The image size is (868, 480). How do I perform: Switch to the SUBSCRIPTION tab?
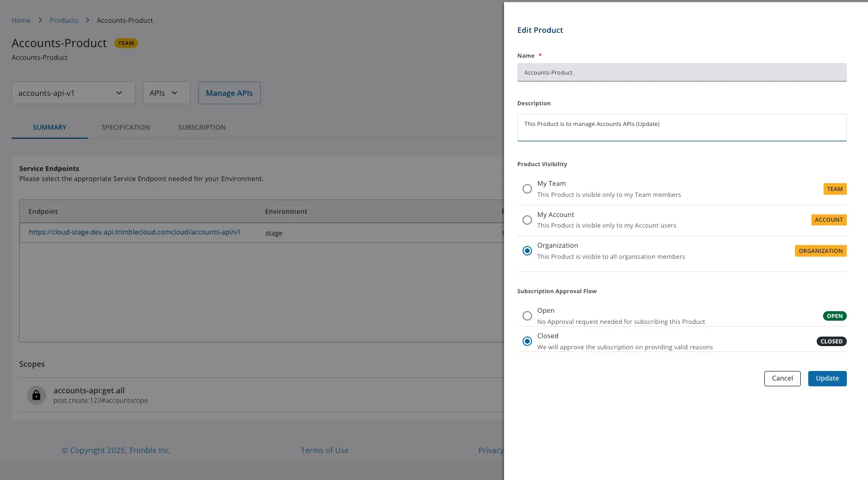coord(202,128)
